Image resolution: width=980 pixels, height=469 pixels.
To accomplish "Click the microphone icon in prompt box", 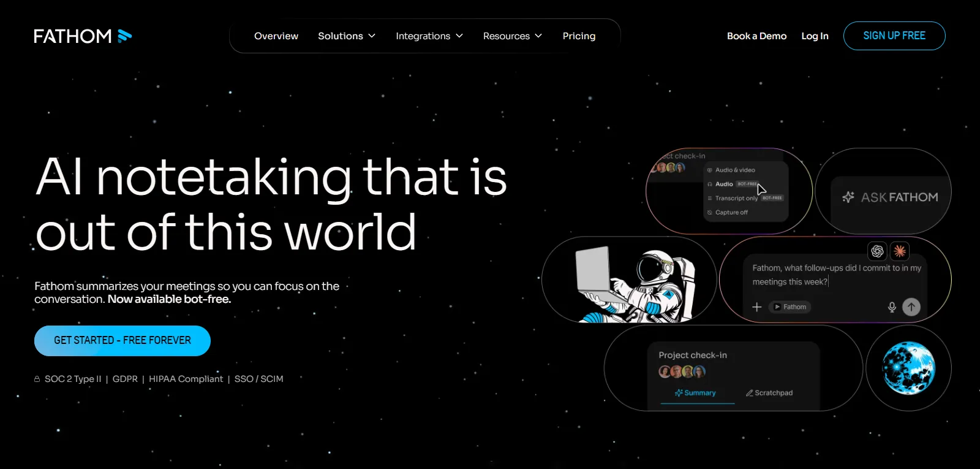I will pos(892,307).
